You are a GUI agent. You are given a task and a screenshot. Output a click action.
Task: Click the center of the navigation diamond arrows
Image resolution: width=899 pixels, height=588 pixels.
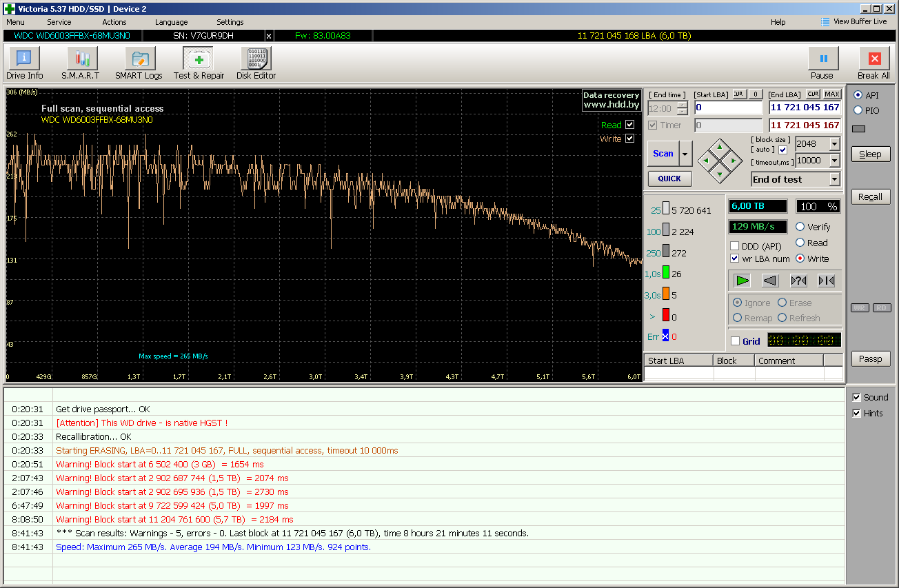[719, 160]
